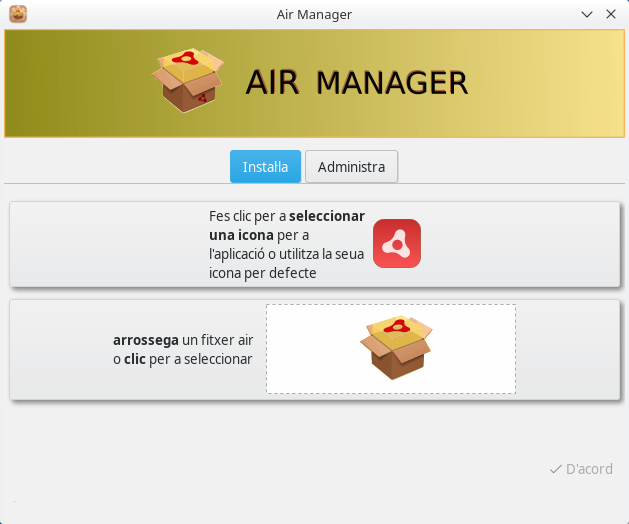Close the Air Manager window
Screen dimensions: 629x524
tap(611, 14)
